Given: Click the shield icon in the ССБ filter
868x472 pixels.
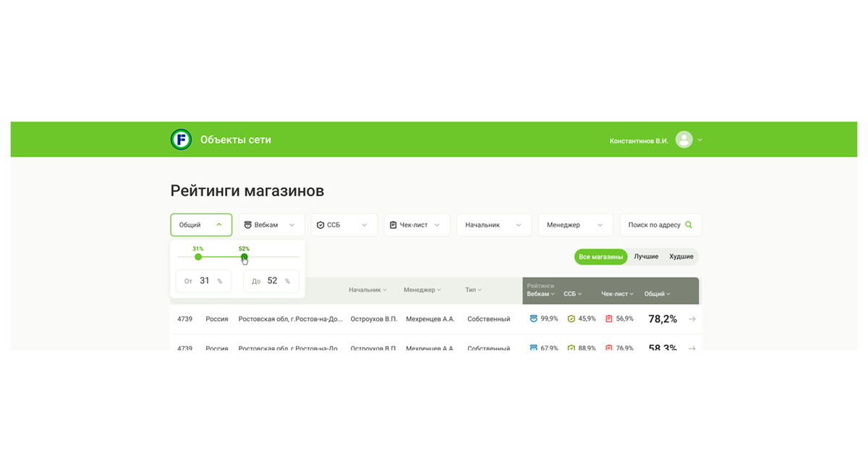Looking at the screenshot, I should click(319, 224).
